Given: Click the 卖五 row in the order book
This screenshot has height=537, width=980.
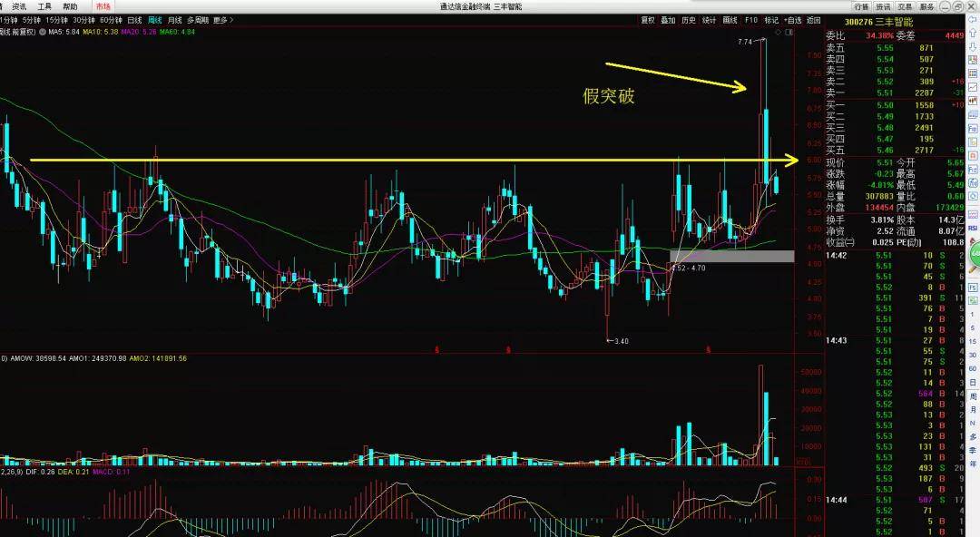Looking at the screenshot, I should (x=895, y=47).
